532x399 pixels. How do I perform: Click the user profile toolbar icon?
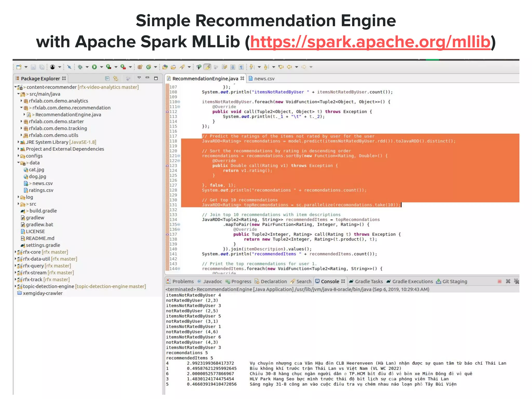[x=52, y=67]
